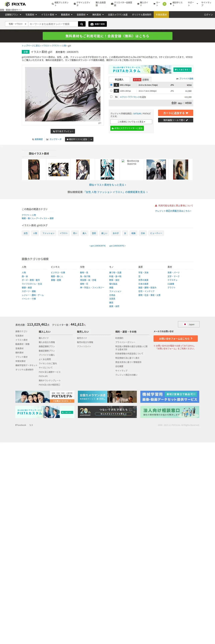Open 検討中リスト consideration list in header

176,4
